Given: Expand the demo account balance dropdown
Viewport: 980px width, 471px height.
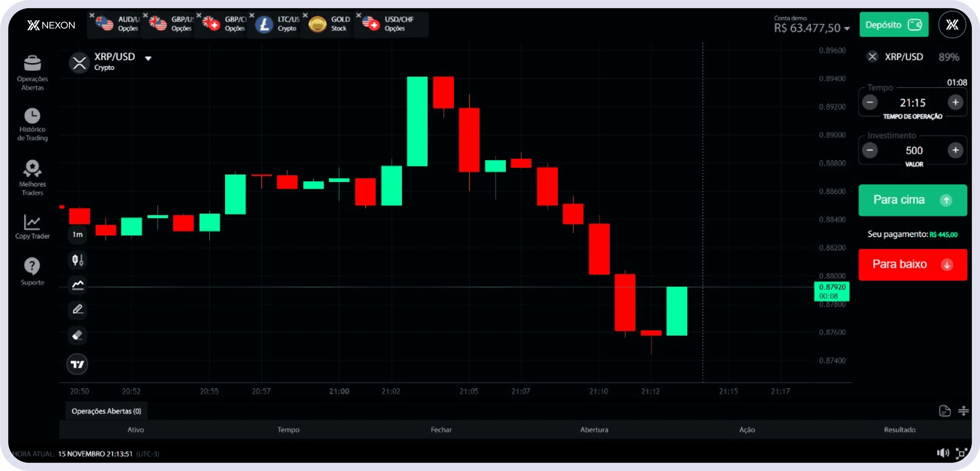Looking at the screenshot, I should (x=847, y=29).
